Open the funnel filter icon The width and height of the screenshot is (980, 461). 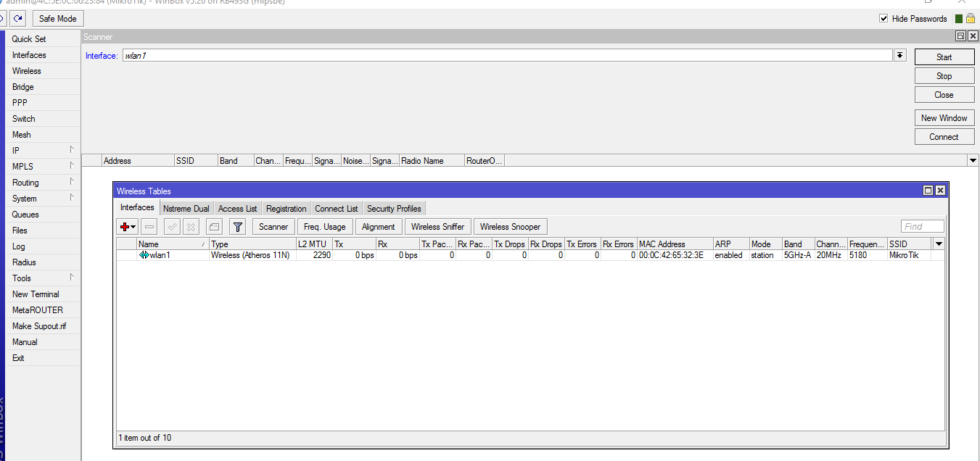[237, 227]
